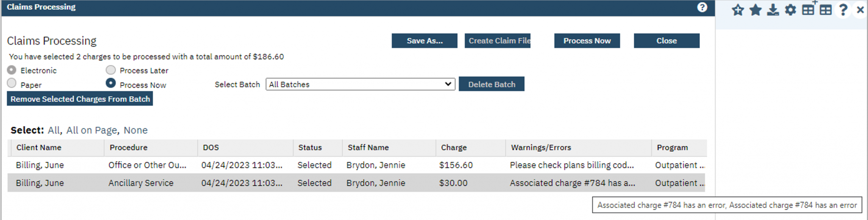Click the plain table grid icon
This screenshot has height=220, width=868.
click(x=826, y=10)
